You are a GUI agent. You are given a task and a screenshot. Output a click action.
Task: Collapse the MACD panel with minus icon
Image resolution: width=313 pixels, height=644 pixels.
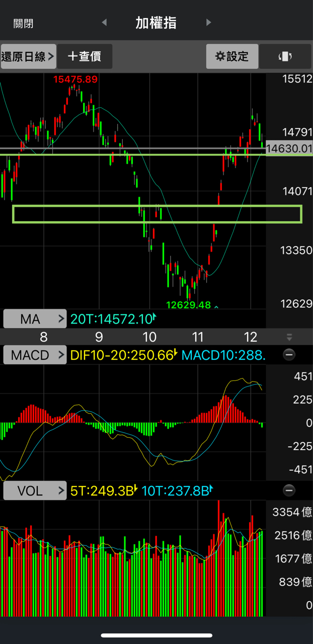pyautogui.click(x=289, y=355)
